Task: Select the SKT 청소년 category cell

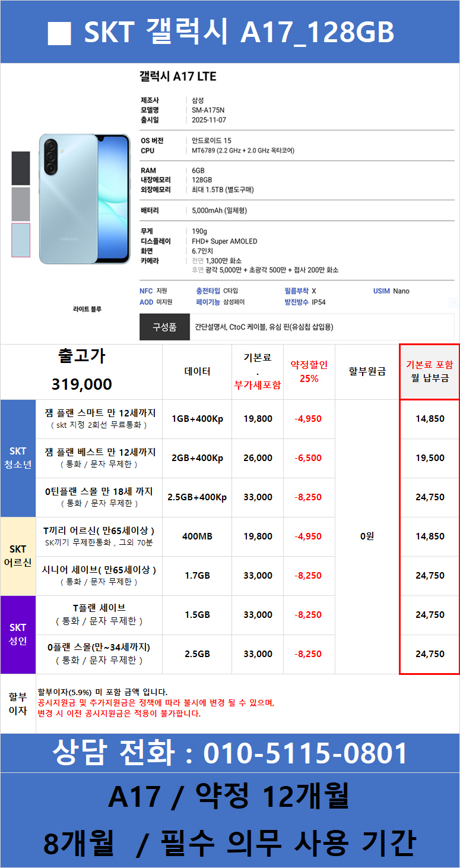Action: pyautogui.click(x=18, y=458)
